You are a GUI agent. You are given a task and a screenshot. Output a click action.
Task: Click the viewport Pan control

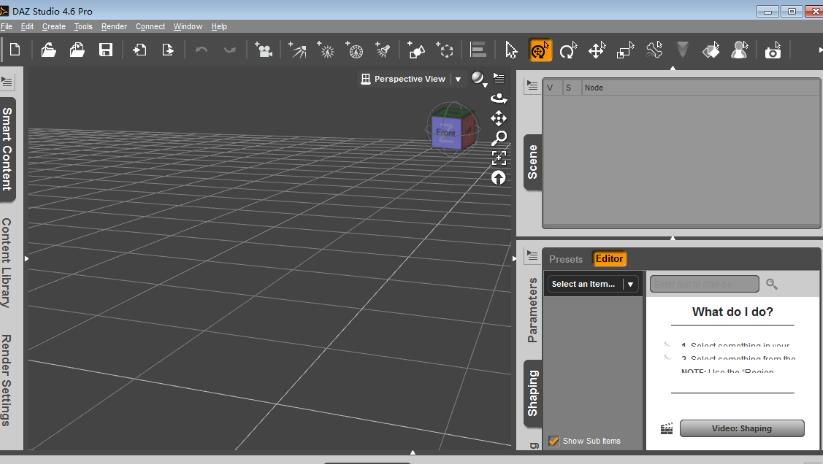click(499, 118)
